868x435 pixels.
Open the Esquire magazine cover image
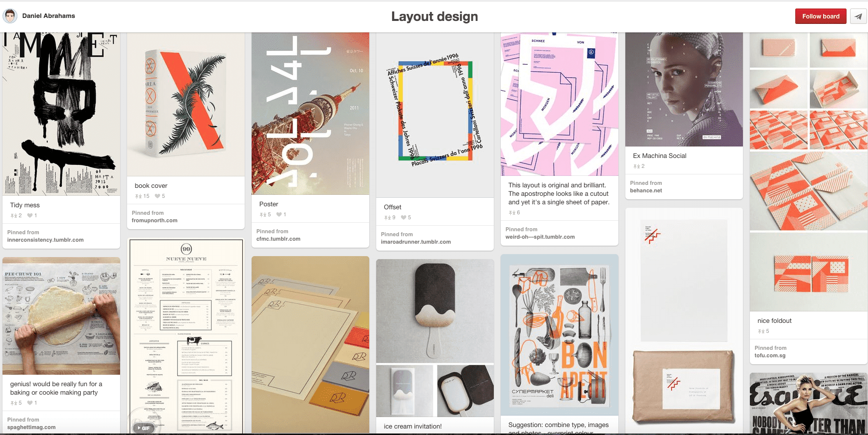809,404
